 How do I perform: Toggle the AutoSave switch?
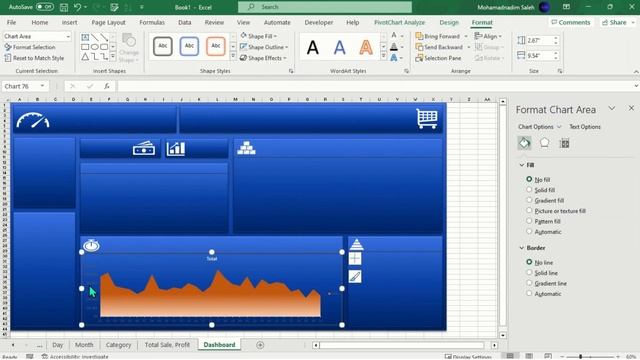tap(44, 7)
